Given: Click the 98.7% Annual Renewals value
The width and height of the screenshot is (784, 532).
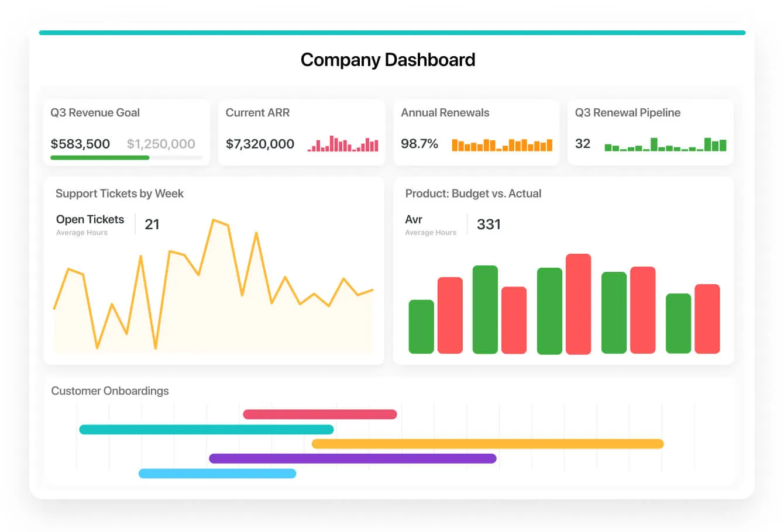Looking at the screenshot, I should pos(419,143).
